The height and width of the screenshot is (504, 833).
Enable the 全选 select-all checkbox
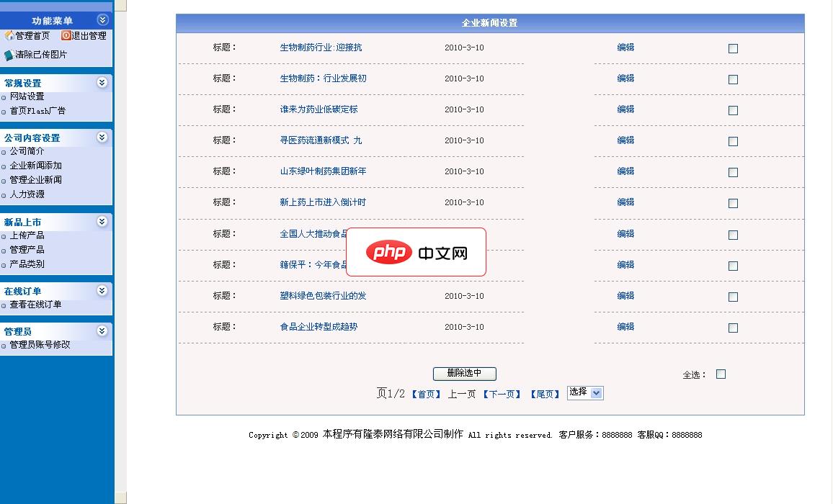720,374
